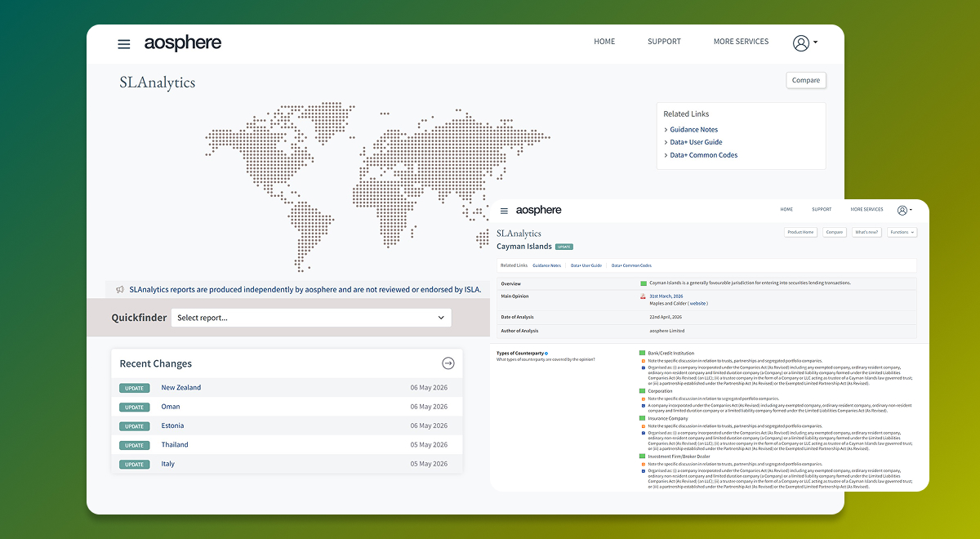This screenshot has height=539, width=980.
Task: Open the hamburger menu in the main aosphere window
Action: pyautogui.click(x=124, y=44)
